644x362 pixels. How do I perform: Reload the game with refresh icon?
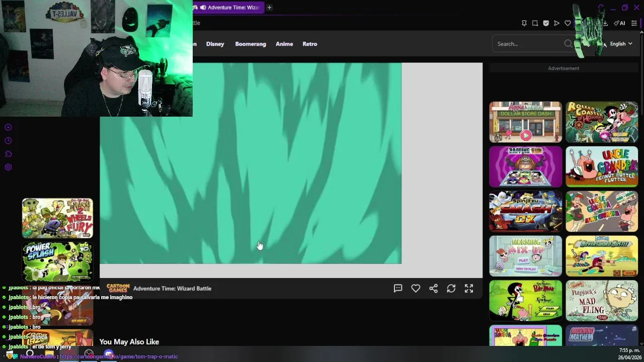point(451,289)
